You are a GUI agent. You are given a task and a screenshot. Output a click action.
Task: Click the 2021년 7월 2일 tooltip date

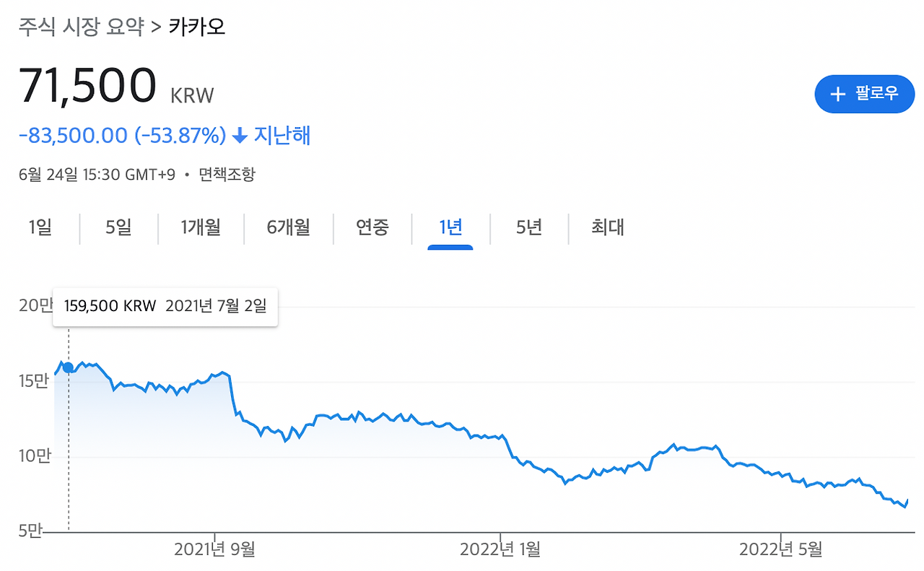[216, 306]
